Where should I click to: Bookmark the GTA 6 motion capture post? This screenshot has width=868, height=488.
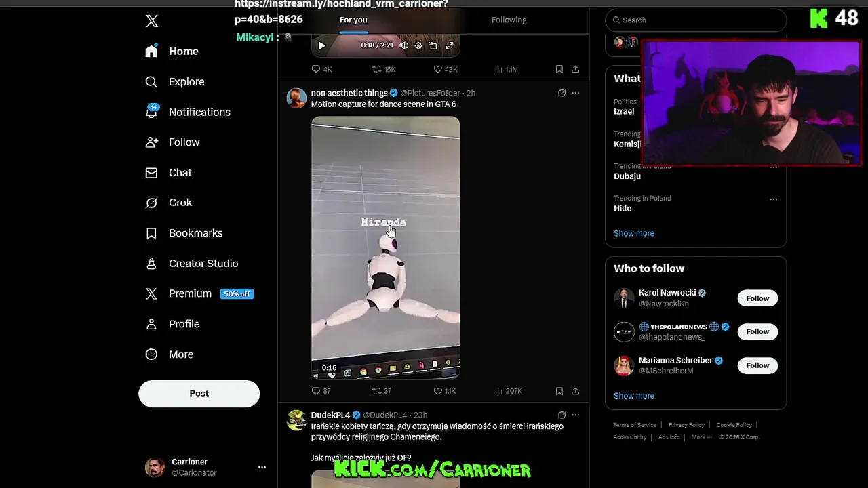[559, 391]
